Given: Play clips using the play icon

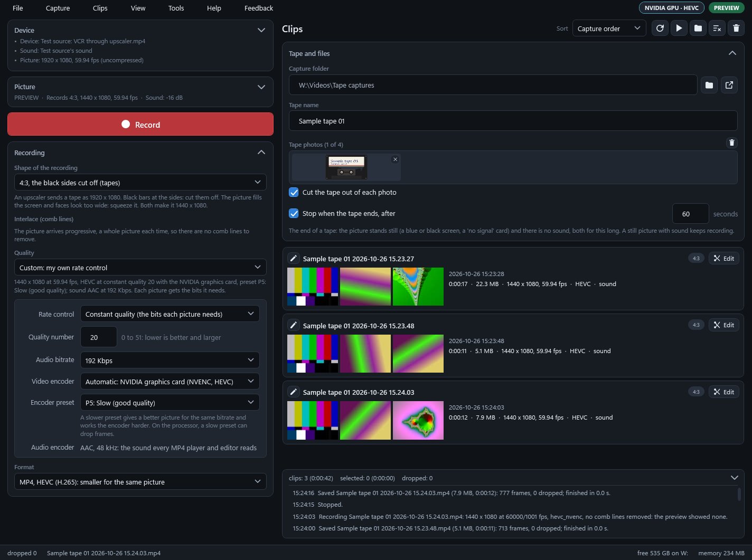Looking at the screenshot, I should tap(679, 29).
